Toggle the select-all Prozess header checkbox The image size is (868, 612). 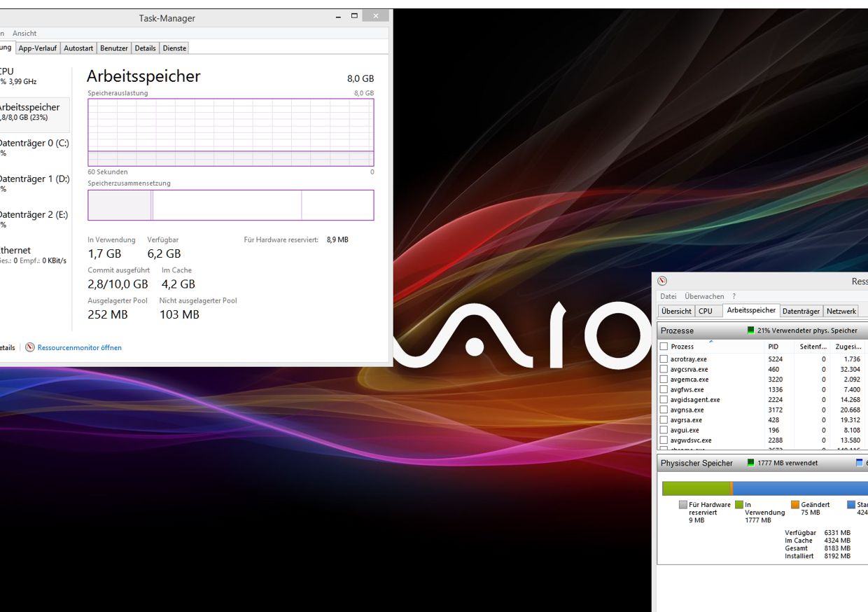tap(664, 347)
